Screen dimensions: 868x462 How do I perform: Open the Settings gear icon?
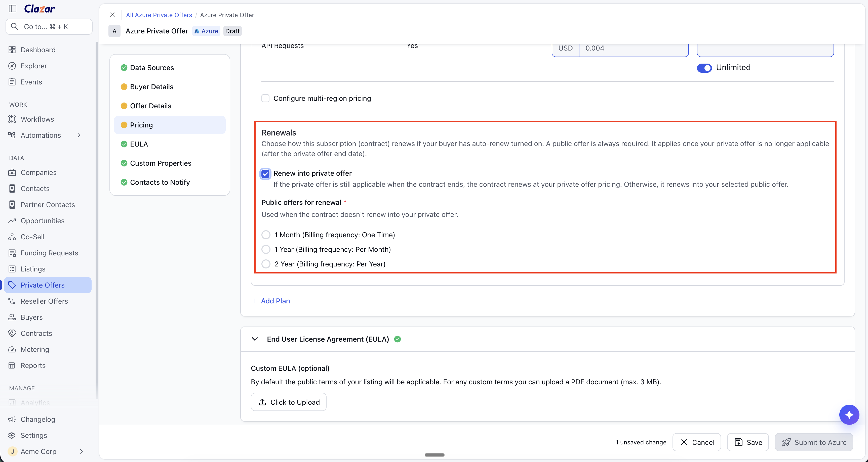coord(12,435)
